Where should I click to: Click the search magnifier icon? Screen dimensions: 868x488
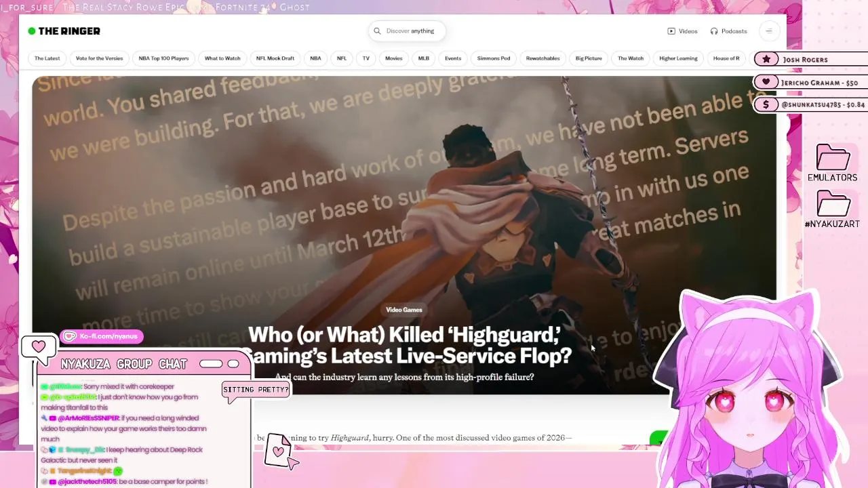point(378,31)
